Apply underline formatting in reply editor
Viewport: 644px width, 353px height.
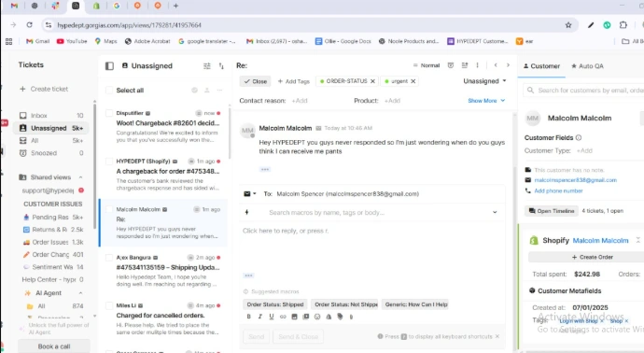(x=272, y=317)
